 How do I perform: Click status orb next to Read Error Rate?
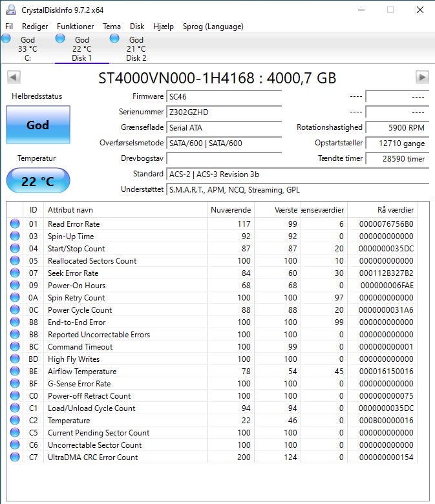click(x=15, y=224)
